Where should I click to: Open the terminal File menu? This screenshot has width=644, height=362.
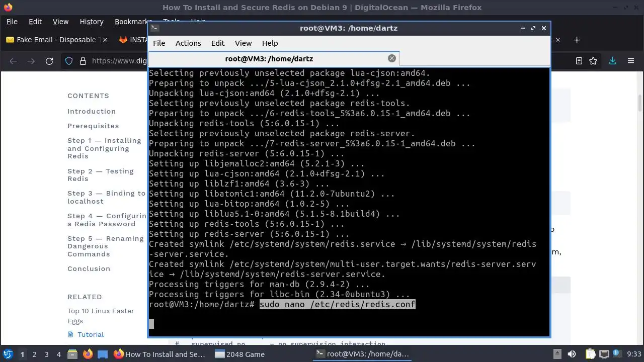point(159,43)
